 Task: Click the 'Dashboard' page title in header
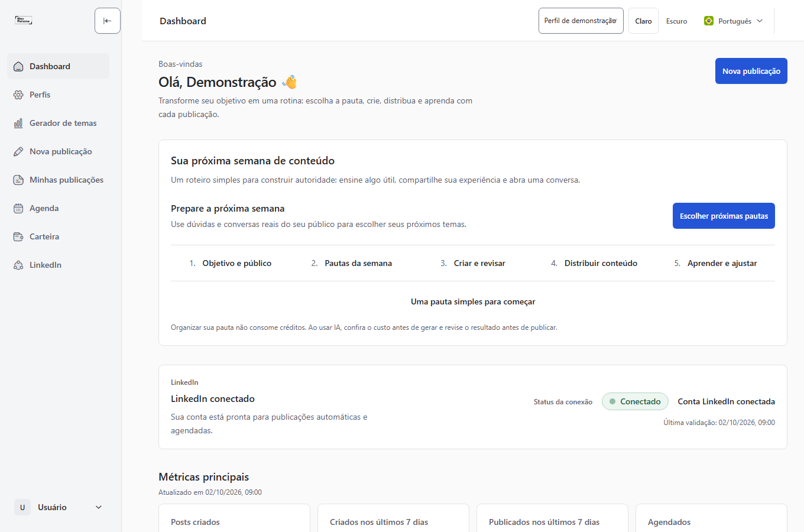tap(183, 21)
